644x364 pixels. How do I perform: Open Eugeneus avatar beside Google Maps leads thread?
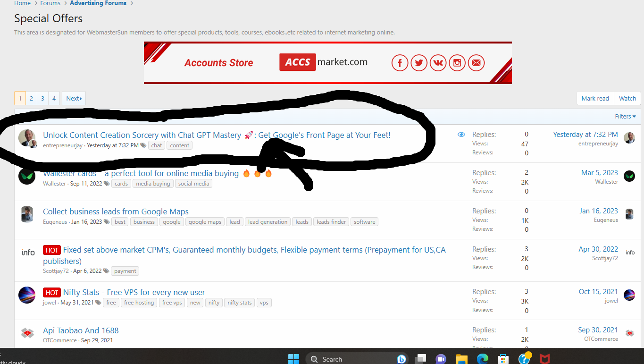[27, 214]
